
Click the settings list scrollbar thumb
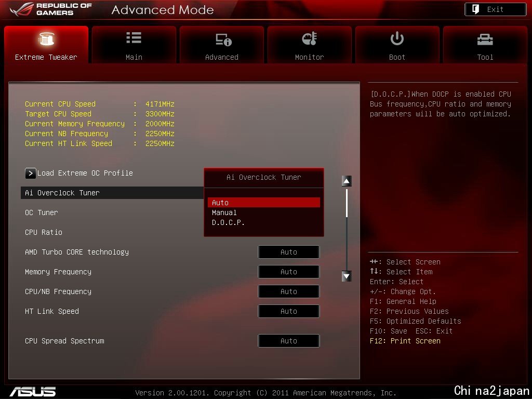pos(347,203)
